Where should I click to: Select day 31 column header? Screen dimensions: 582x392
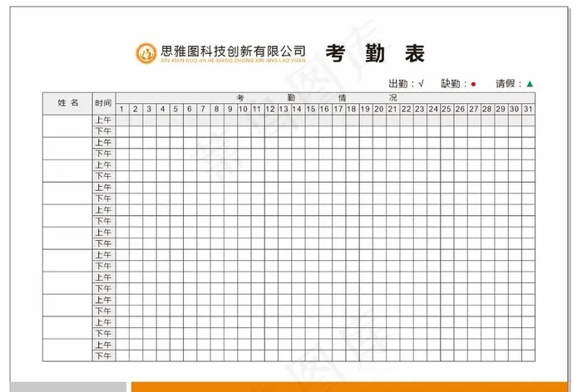point(529,109)
